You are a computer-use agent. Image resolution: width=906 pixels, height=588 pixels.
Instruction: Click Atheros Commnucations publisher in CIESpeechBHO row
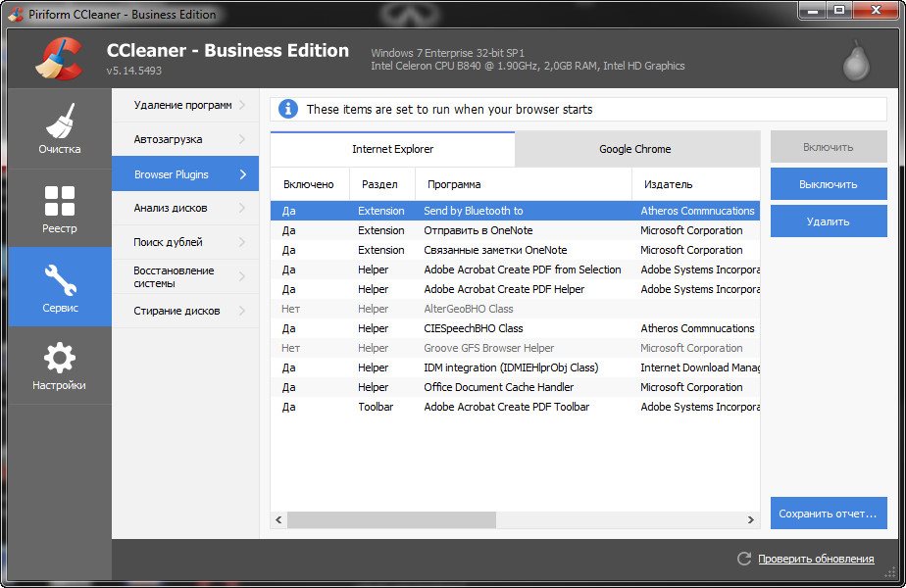pos(697,328)
